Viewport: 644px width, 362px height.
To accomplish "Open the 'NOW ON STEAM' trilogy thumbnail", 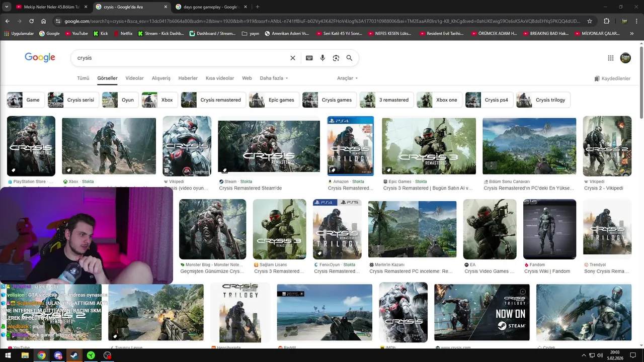I will [x=482, y=313].
